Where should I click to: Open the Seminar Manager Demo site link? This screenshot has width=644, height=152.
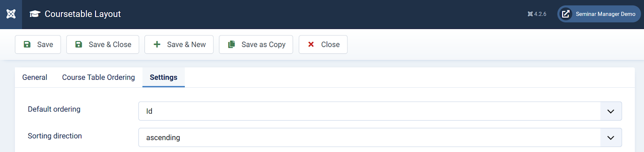coord(599,14)
